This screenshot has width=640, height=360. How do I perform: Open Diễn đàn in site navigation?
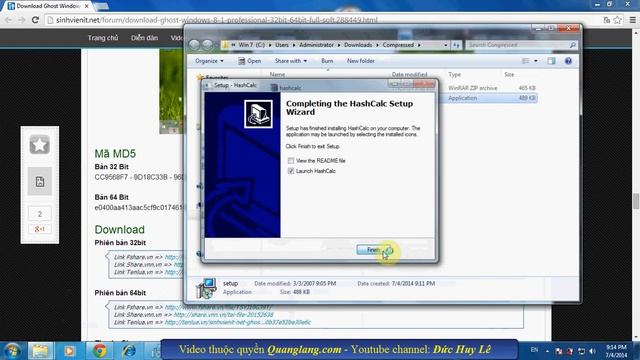144,38
